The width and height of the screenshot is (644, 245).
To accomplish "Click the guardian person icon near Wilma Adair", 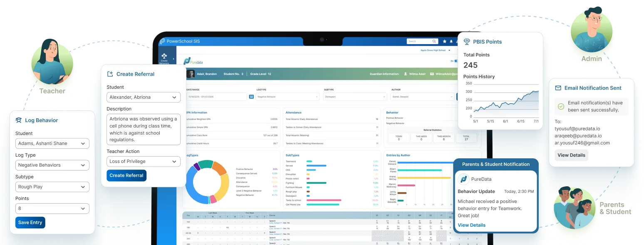I will coord(406,74).
